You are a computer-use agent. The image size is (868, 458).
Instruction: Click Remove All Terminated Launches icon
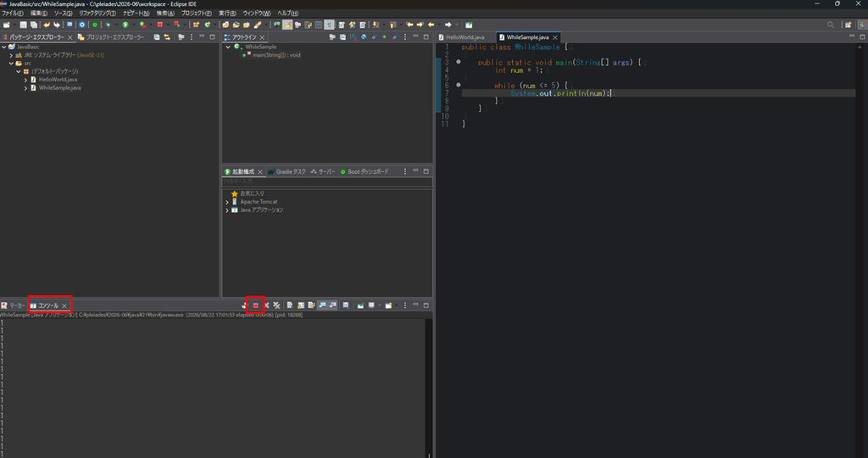pos(277,305)
